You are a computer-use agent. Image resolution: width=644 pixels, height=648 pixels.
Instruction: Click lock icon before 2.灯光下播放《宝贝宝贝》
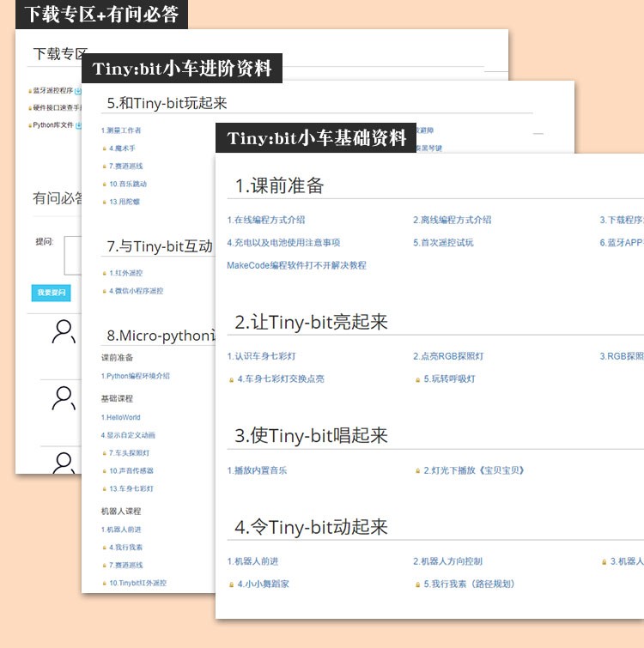tap(417, 470)
